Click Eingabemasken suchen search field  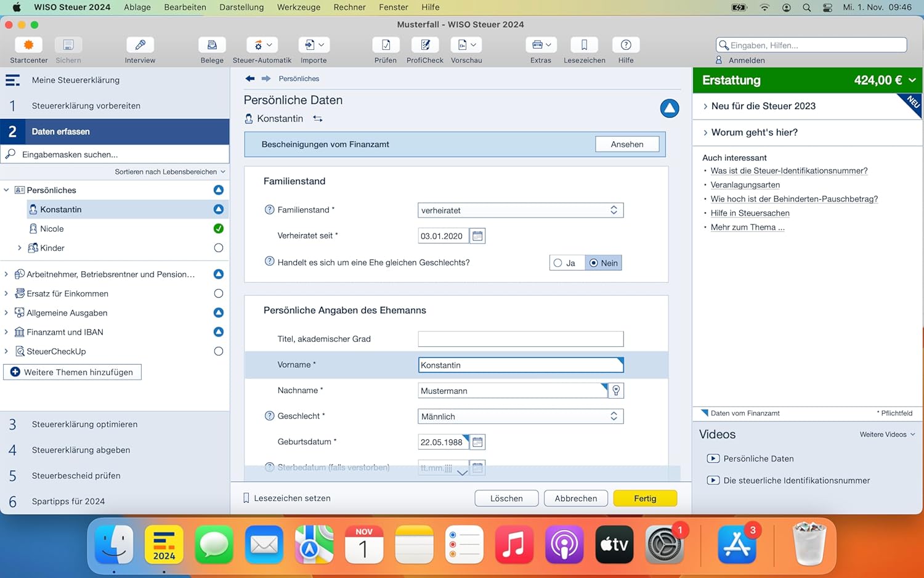point(115,154)
